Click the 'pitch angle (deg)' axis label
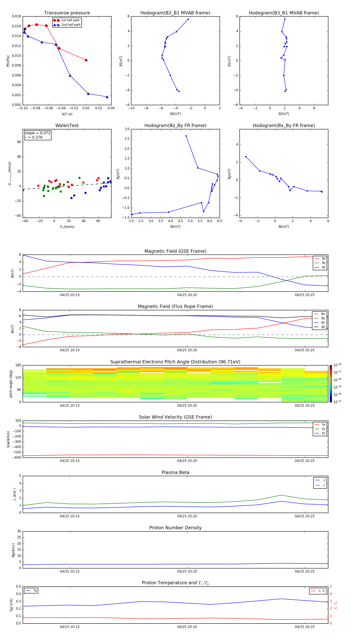The height and width of the screenshot is (644, 351). coord(11,384)
